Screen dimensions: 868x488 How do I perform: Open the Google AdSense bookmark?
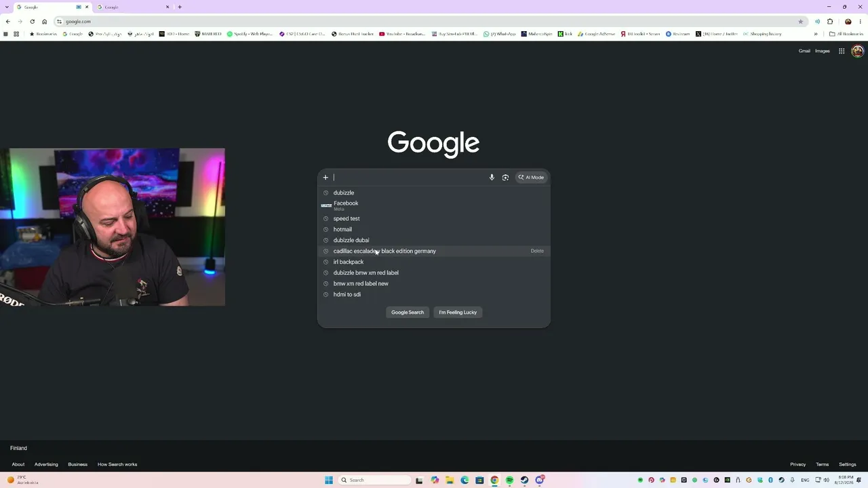coord(596,34)
